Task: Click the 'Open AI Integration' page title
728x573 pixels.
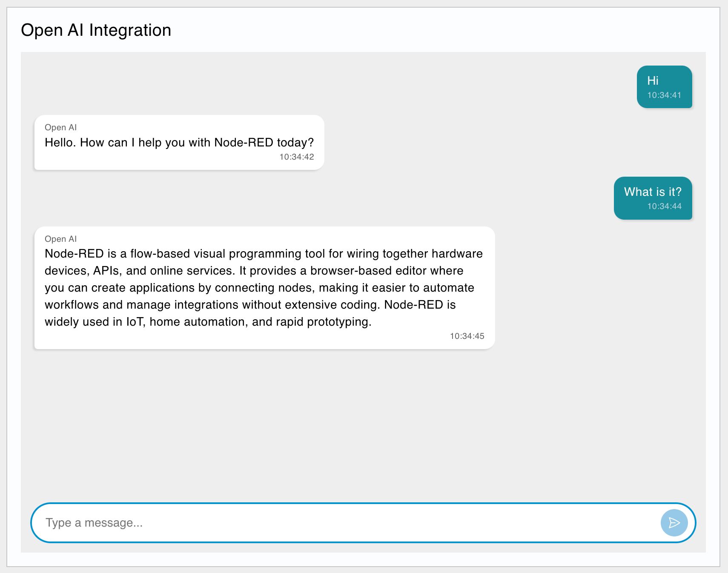Action: 96,30
